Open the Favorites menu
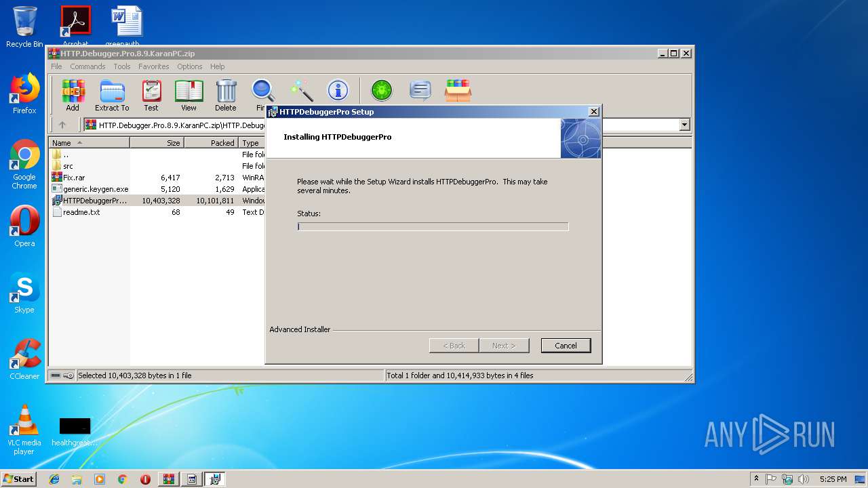The image size is (868, 488). click(154, 66)
